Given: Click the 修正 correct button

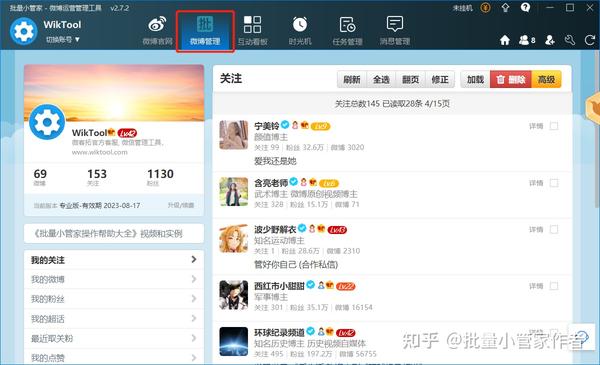Looking at the screenshot, I should pos(440,79).
